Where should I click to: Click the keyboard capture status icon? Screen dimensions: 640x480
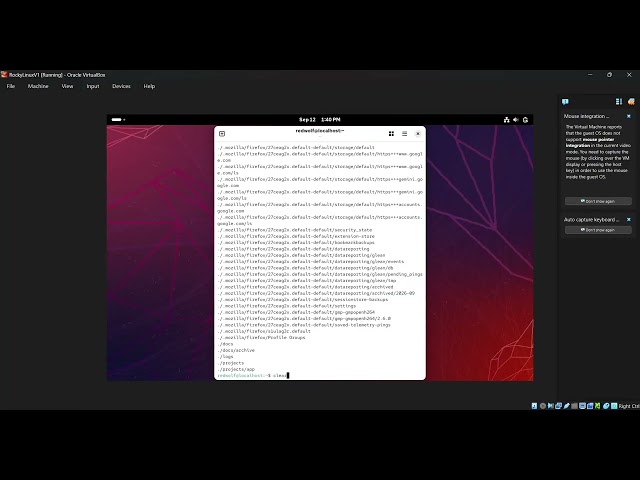(614, 406)
